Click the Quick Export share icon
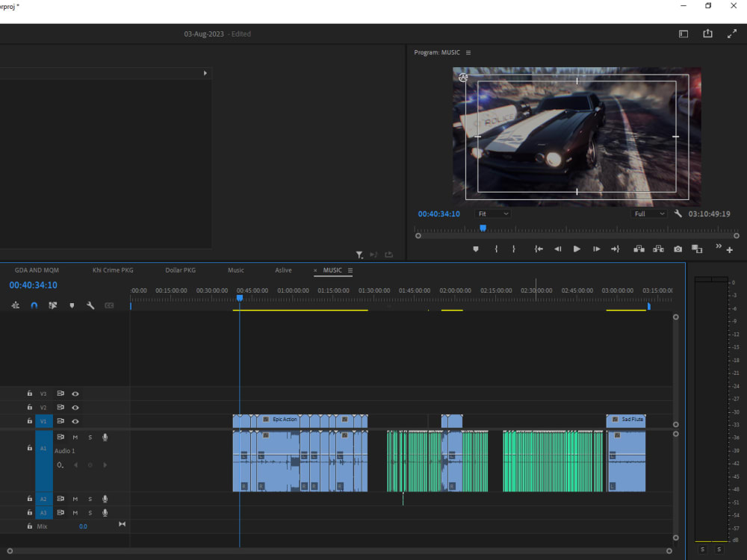747x560 pixels. 707,34
